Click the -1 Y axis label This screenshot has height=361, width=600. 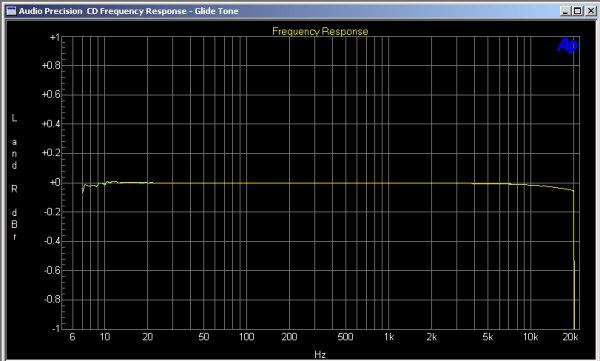55,328
